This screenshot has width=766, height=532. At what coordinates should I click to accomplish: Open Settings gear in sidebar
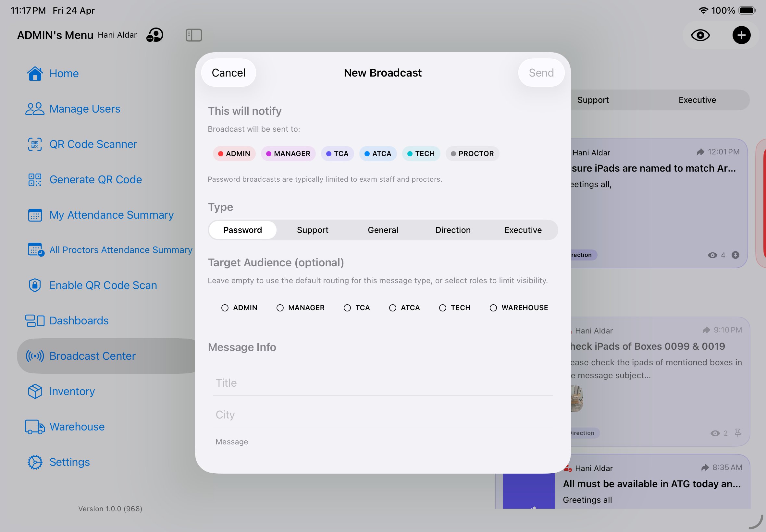click(35, 462)
